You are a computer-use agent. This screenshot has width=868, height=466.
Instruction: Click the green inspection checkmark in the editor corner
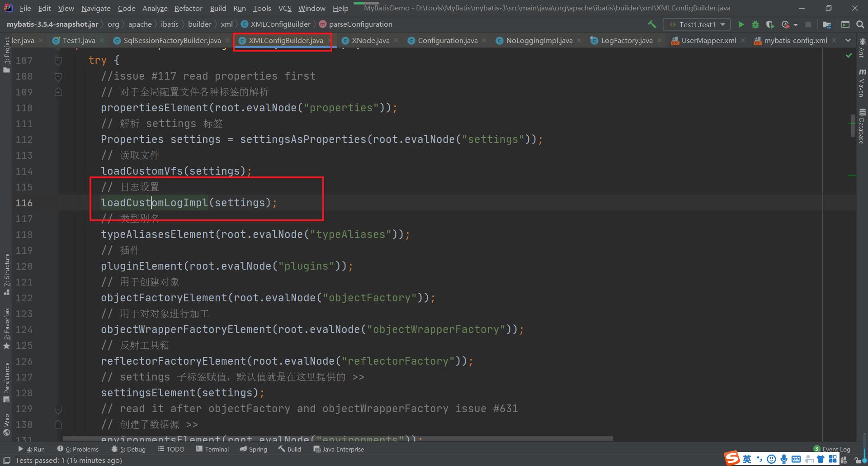click(x=849, y=55)
